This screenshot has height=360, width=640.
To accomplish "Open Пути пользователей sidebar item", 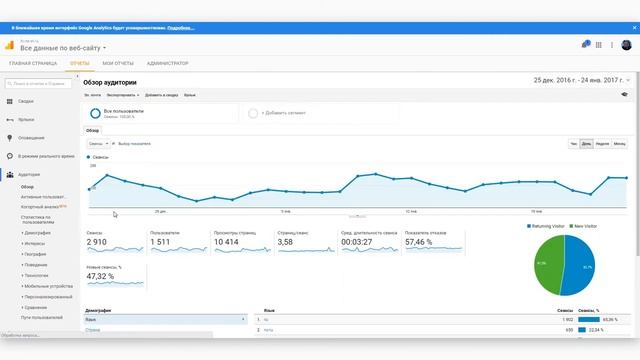I will coord(42,318).
